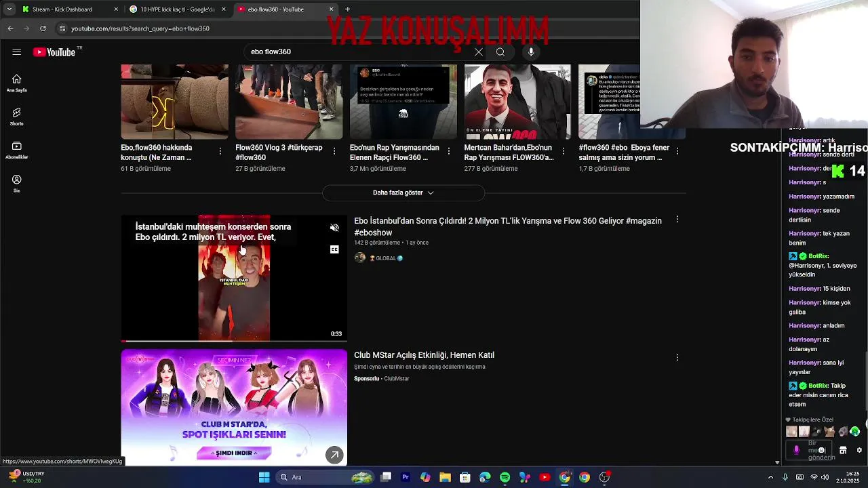Close the ebo flow360 YouTube tab
The width and height of the screenshot is (868, 488).
[331, 9]
